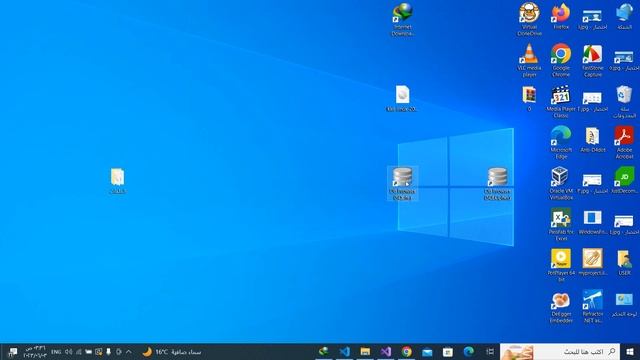
Task: Open VLC media player shortcut
Action: [x=529, y=60]
